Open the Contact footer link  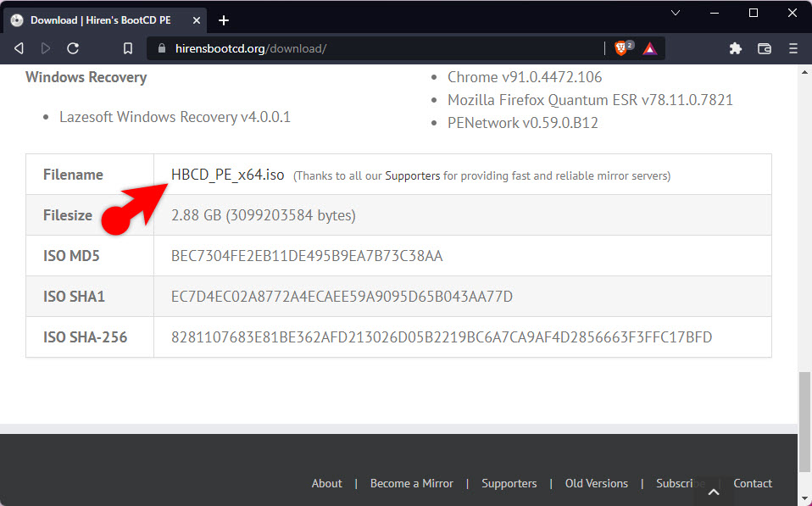point(753,483)
